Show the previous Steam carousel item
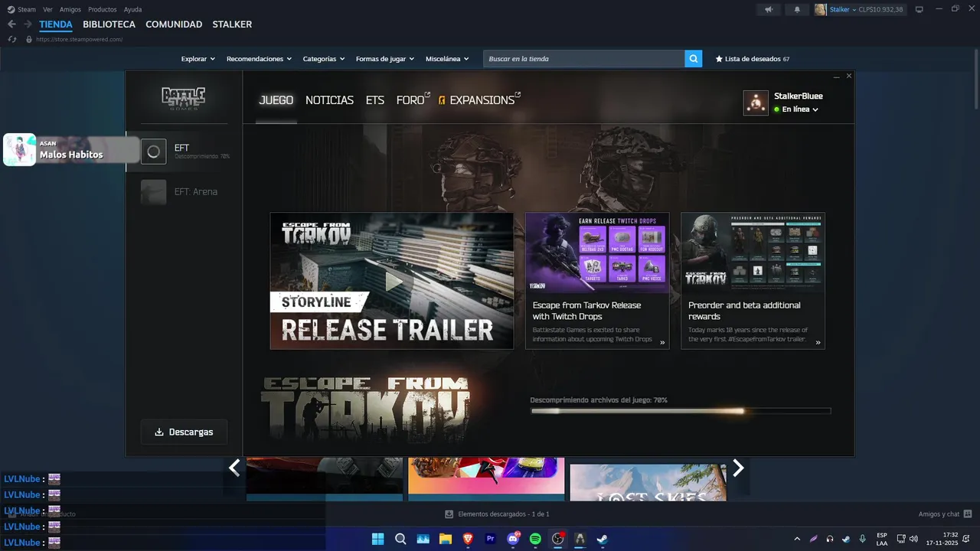 point(234,468)
